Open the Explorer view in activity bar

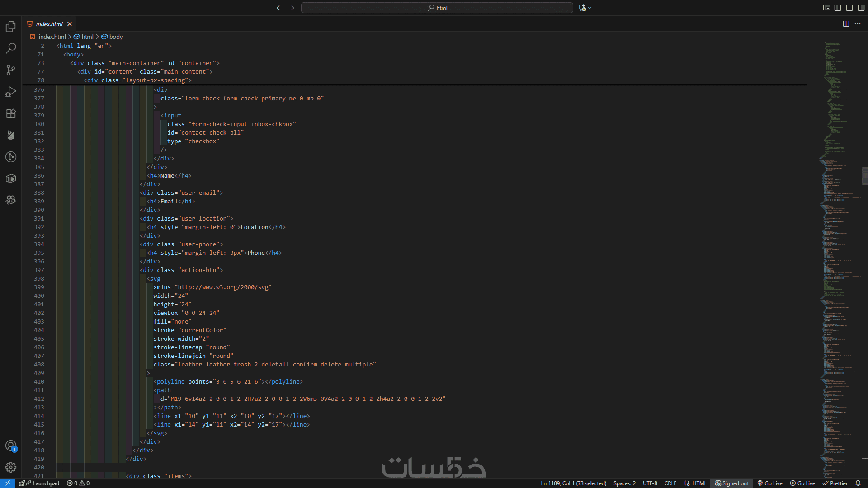[x=11, y=27]
